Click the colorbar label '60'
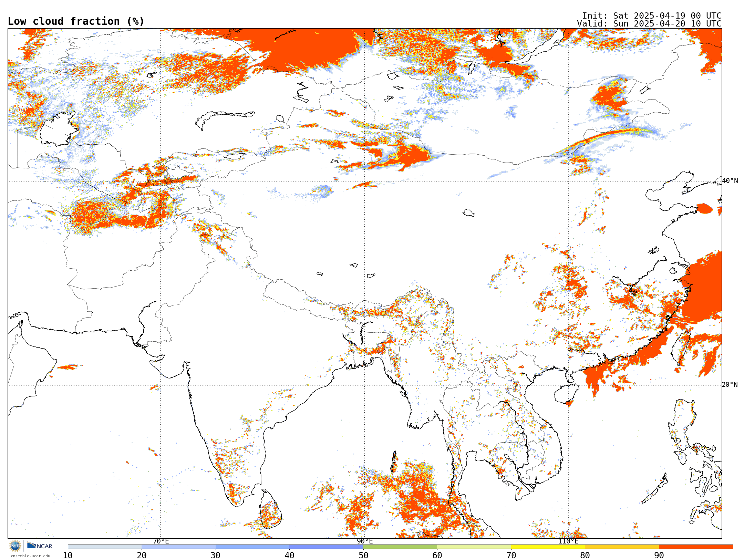The height and width of the screenshot is (560, 744). point(437,555)
